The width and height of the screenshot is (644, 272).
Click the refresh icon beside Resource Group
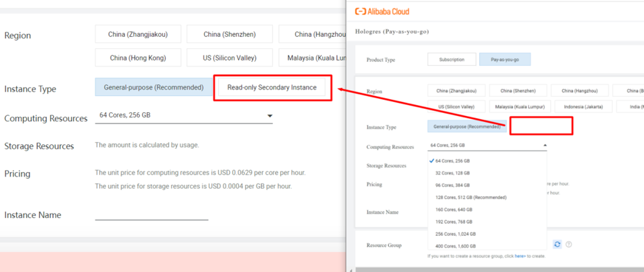point(557,244)
